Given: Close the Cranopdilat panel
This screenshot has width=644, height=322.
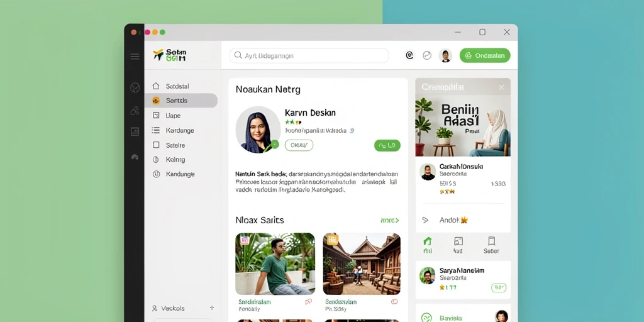Looking at the screenshot, I should click(501, 87).
